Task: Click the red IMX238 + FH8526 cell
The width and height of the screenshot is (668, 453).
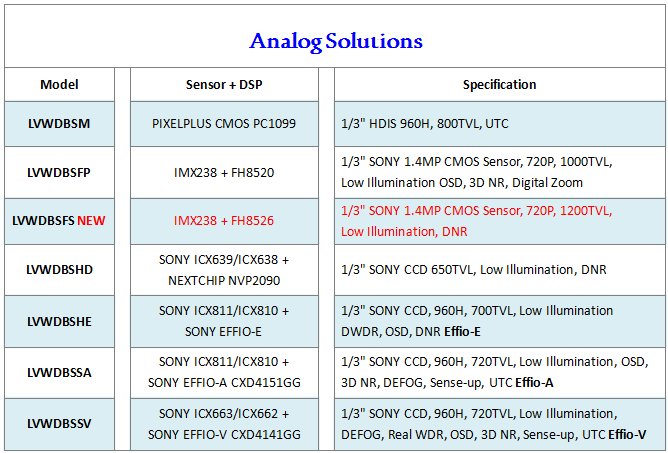Action: [224, 220]
